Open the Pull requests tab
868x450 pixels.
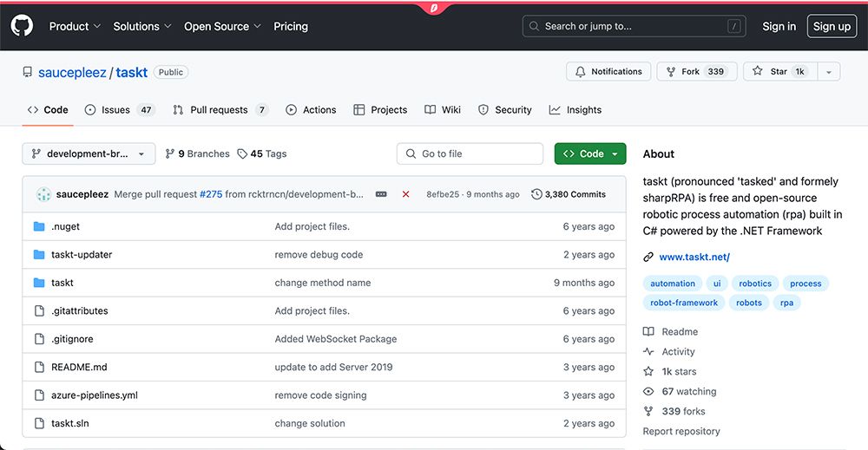pyautogui.click(x=220, y=109)
